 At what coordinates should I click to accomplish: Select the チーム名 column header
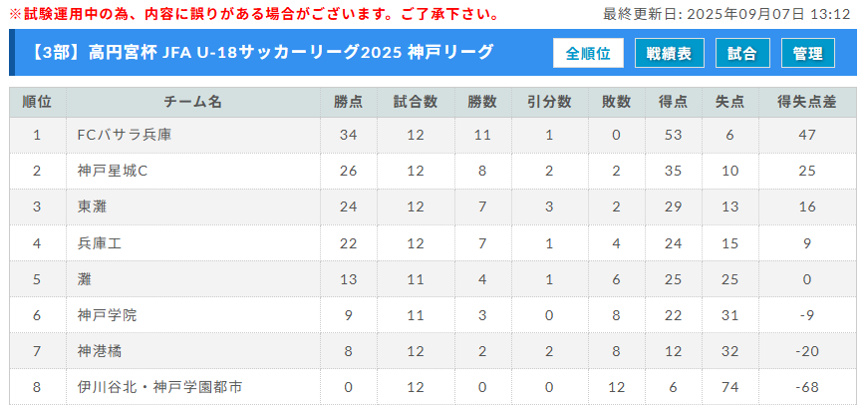pos(192,102)
